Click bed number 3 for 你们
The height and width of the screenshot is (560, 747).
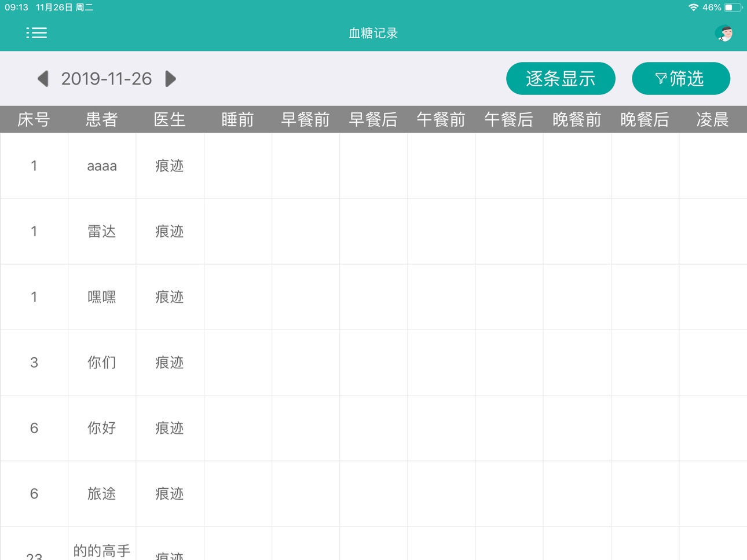click(x=34, y=363)
